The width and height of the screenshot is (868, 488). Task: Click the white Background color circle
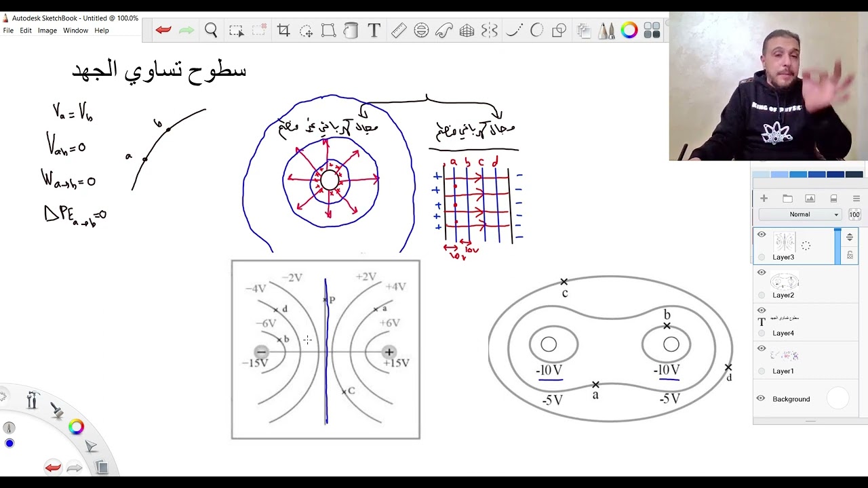837,399
